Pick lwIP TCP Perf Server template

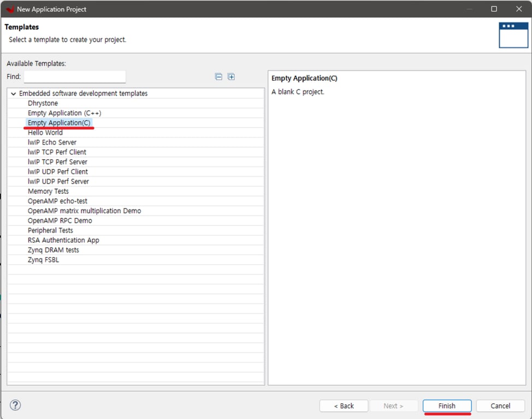(57, 162)
